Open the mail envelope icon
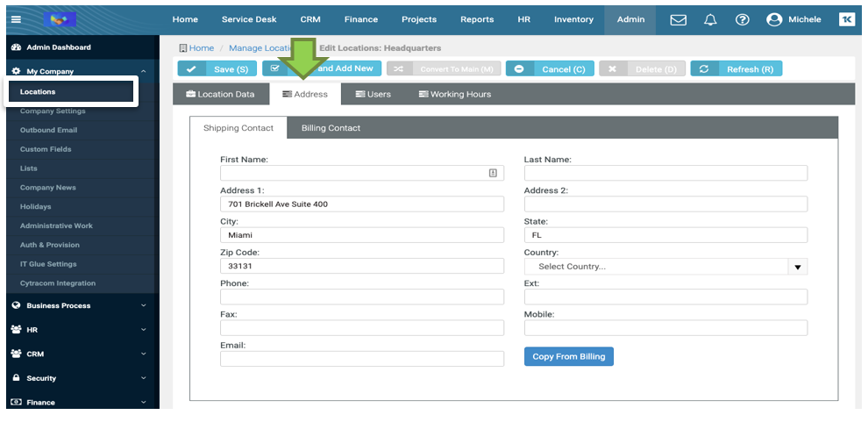This screenshot has width=868, height=422. click(x=678, y=19)
